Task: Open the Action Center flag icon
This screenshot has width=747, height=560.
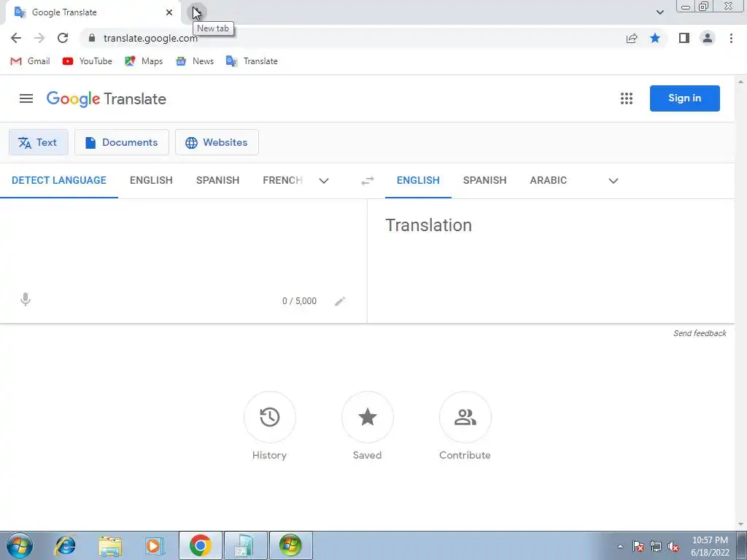Action: click(x=638, y=547)
